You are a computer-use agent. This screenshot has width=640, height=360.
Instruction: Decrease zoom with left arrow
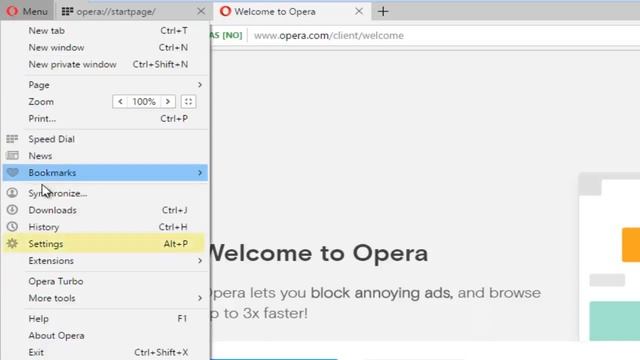[120, 102]
